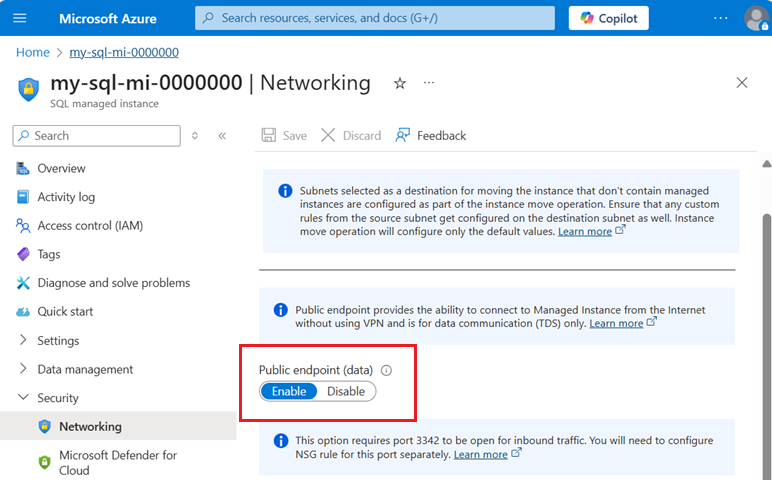772x480 pixels.
Task: Click the Feedback person icon
Action: tap(402, 135)
